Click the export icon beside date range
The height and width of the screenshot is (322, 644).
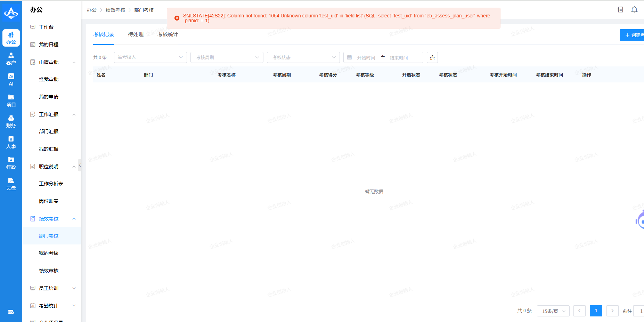pos(432,58)
